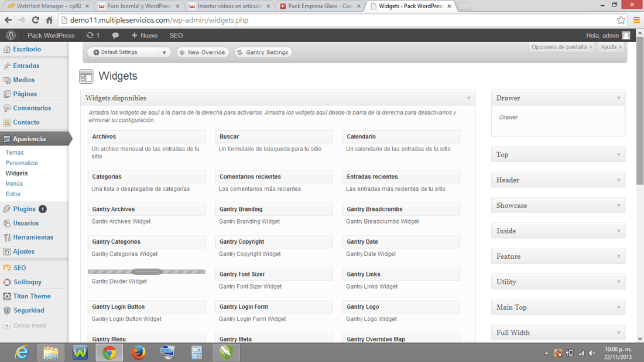Click New Override button
Screen dimensions: 644x362
[x=203, y=53]
